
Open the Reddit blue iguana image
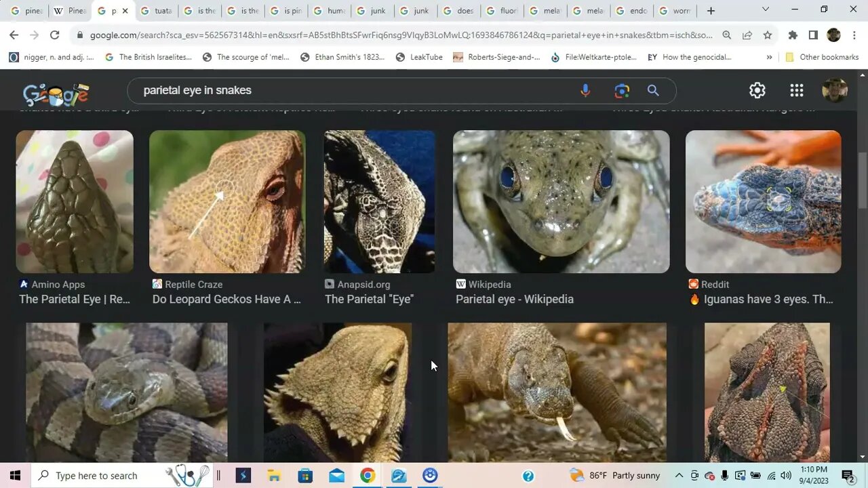pyautogui.click(x=764, y=201)
